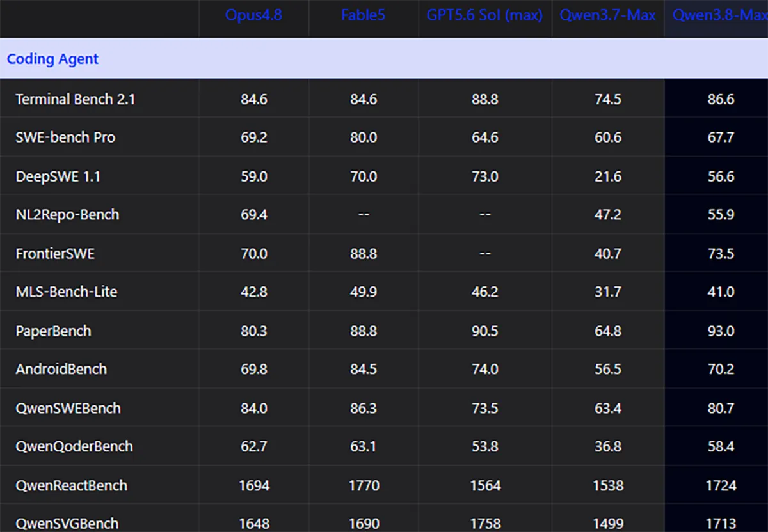The height and width of the screenshot is (532, 768).
Task: Click PaperBench Opus4.8 value 80.3
Action: coord(254,331)
